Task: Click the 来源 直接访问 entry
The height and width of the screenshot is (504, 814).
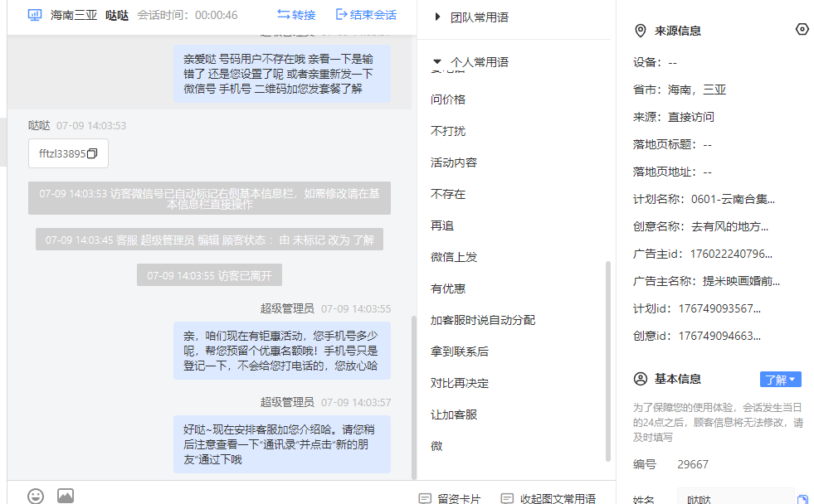Action: 674,117
